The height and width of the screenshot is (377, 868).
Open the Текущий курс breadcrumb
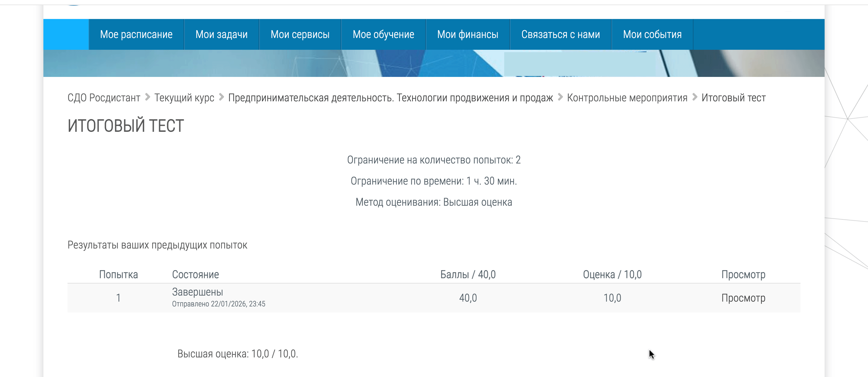184,98
